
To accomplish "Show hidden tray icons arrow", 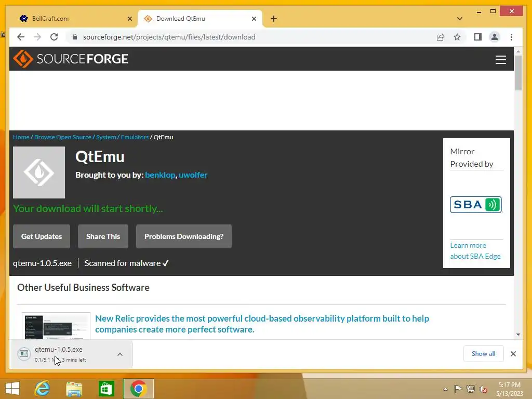I will coord(445,389).
